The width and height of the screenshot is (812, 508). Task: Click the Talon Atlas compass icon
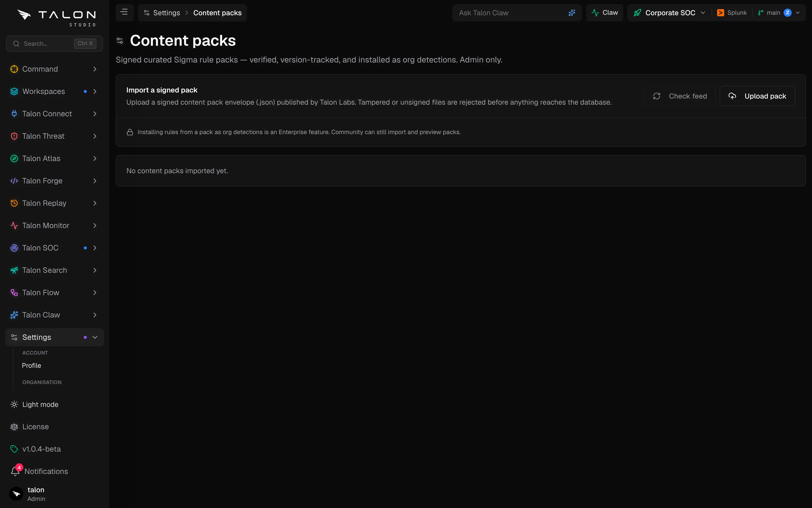coord(14,158)
